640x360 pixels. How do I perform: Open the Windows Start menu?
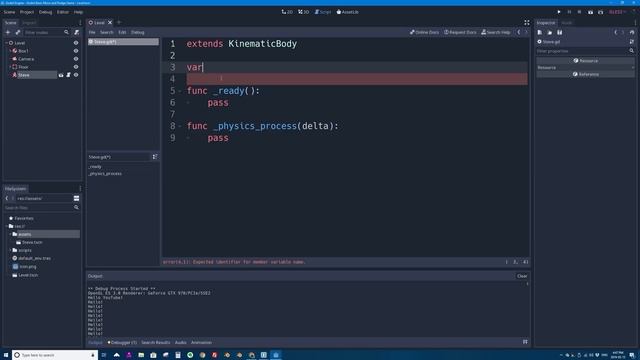click(6, 355)
